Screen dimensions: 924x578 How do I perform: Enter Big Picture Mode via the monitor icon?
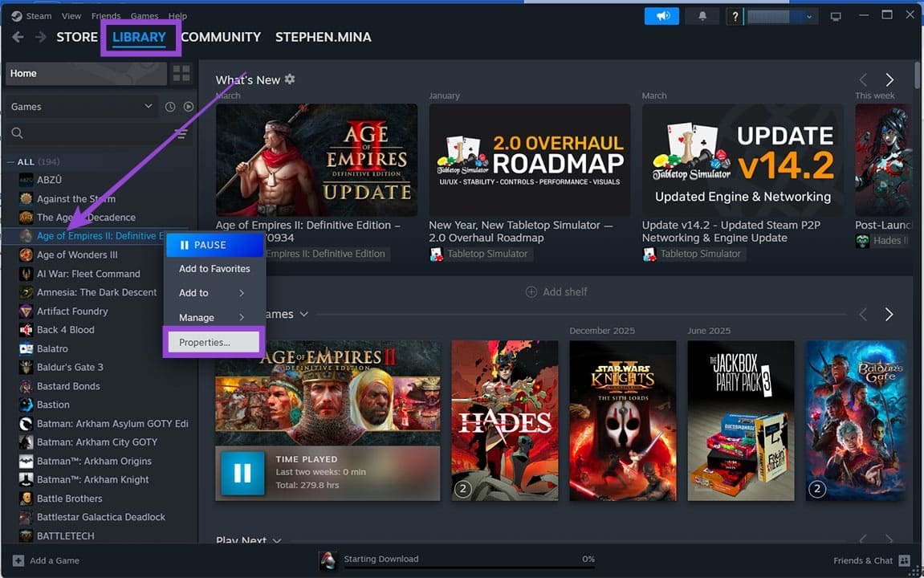coord(836,16)
